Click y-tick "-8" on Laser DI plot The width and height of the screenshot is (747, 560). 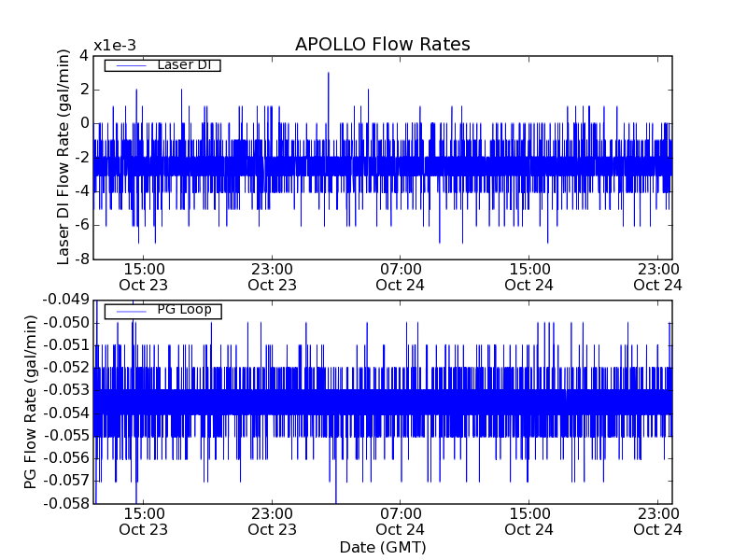[x=81, y=259]
